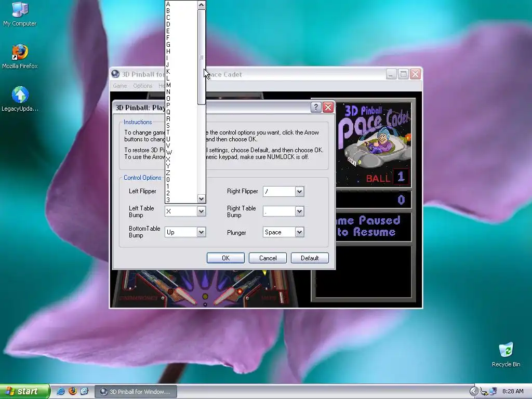Open My Computer desktop icon

click(20, 14)
